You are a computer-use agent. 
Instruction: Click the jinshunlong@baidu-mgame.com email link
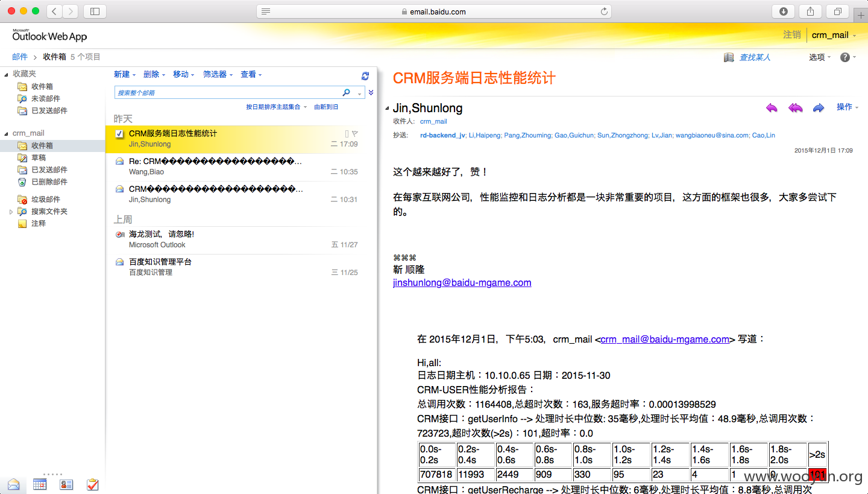tap(462, 282)
